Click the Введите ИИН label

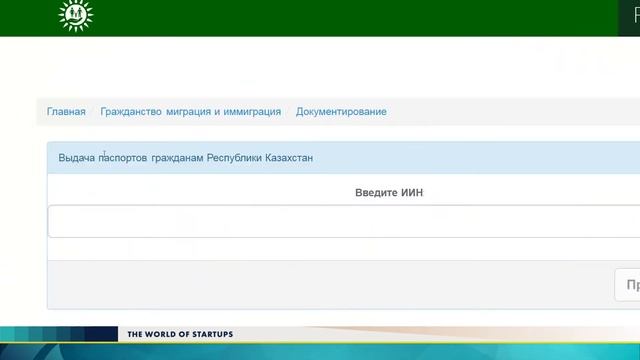click(389, 193)
